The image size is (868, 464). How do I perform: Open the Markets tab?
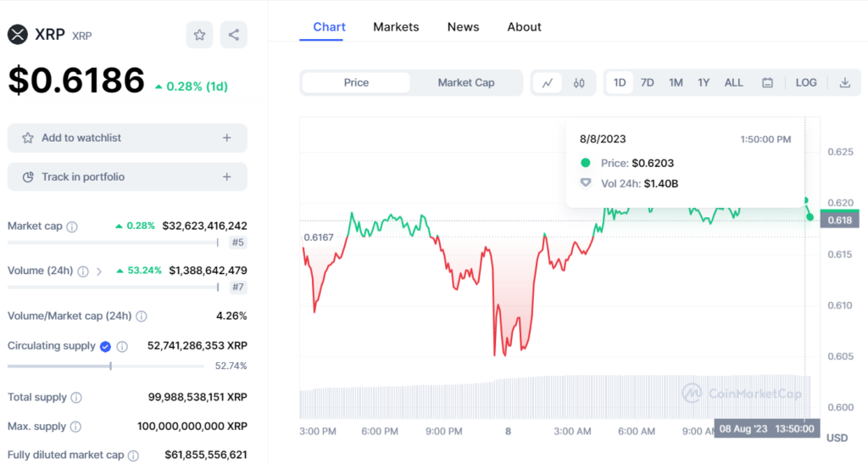click(396, 27)
